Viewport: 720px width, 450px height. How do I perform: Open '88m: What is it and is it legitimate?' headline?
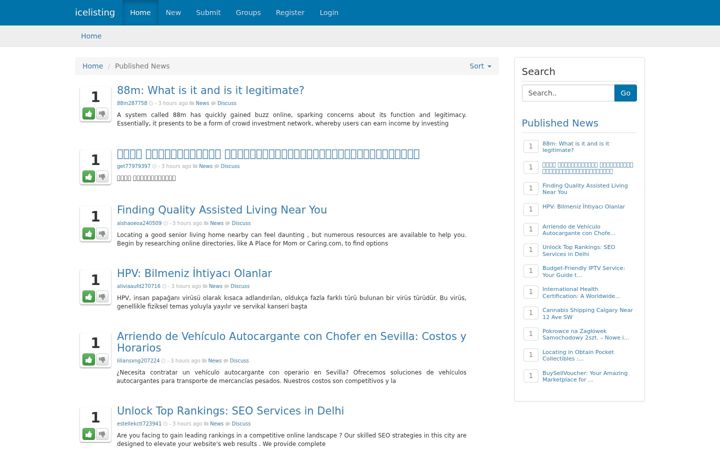[x=210, y=90]
